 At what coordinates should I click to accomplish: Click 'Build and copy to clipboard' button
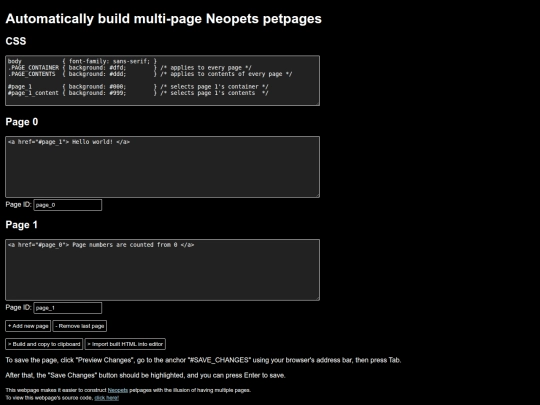click(x=44, y=344)
